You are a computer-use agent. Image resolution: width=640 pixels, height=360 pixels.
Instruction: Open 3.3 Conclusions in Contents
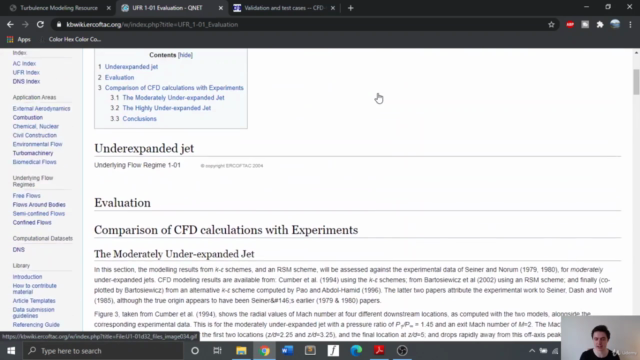coord(140,119)
